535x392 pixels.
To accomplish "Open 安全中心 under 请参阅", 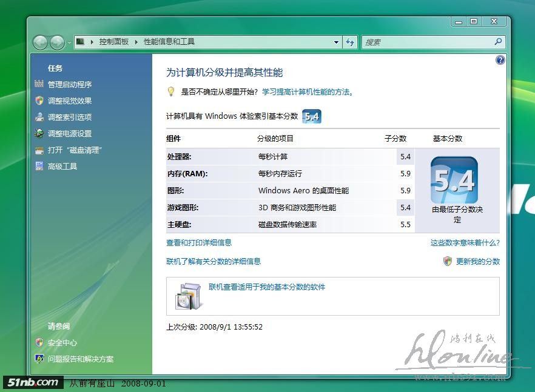I will pos(62,343).
